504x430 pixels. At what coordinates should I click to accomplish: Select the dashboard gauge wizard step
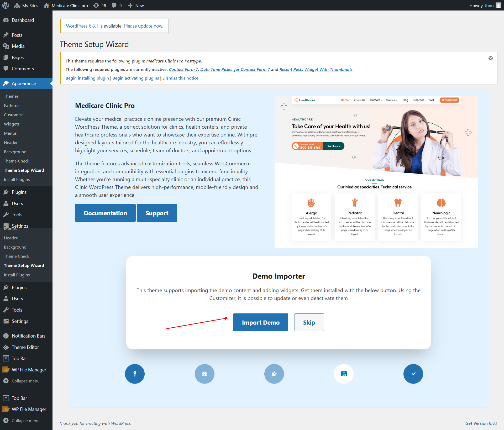(x=204, y=374)
